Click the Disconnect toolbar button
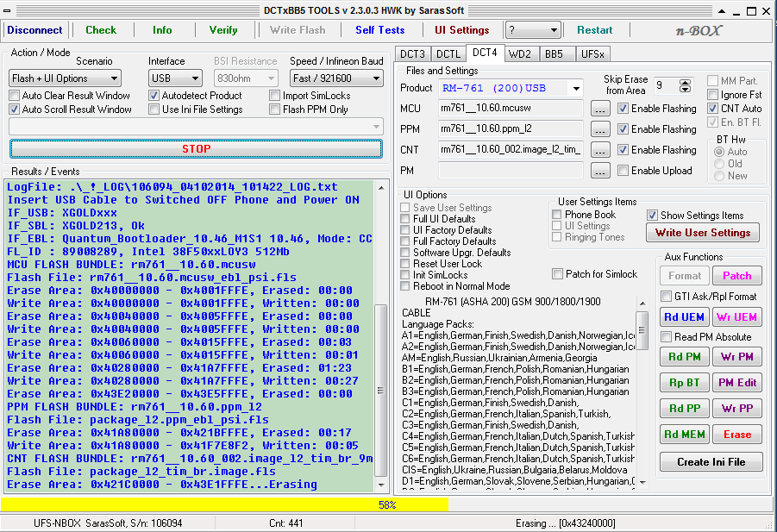 pos(34,30)
